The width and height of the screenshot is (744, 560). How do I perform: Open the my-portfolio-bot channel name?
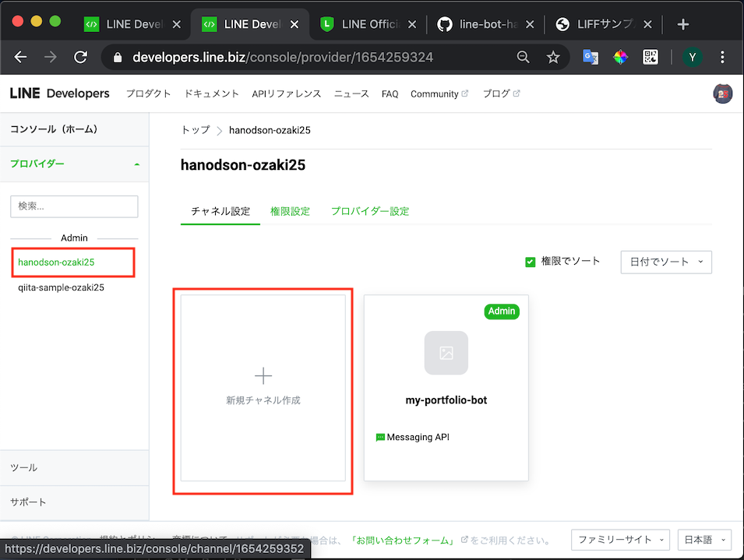point(446,400)
